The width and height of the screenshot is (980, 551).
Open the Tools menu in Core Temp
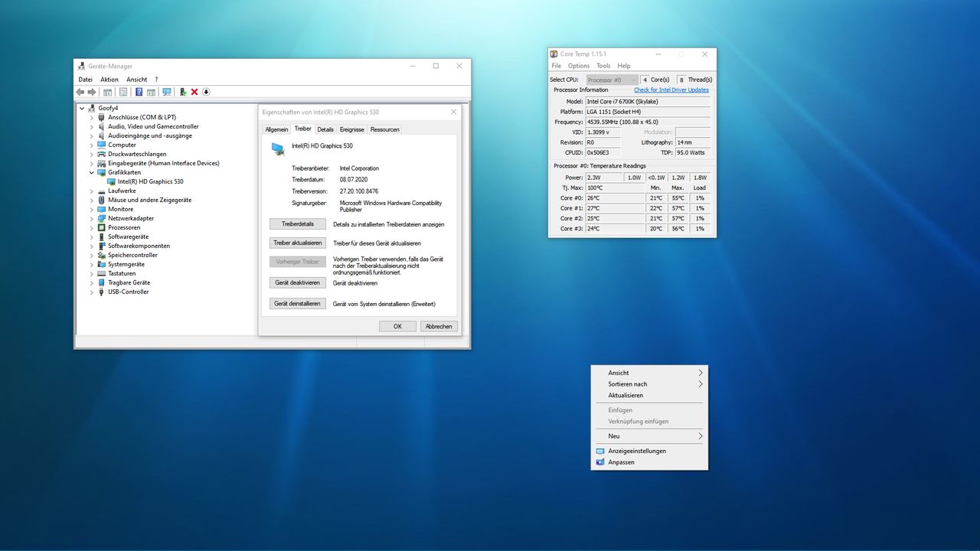click(603, 66)
